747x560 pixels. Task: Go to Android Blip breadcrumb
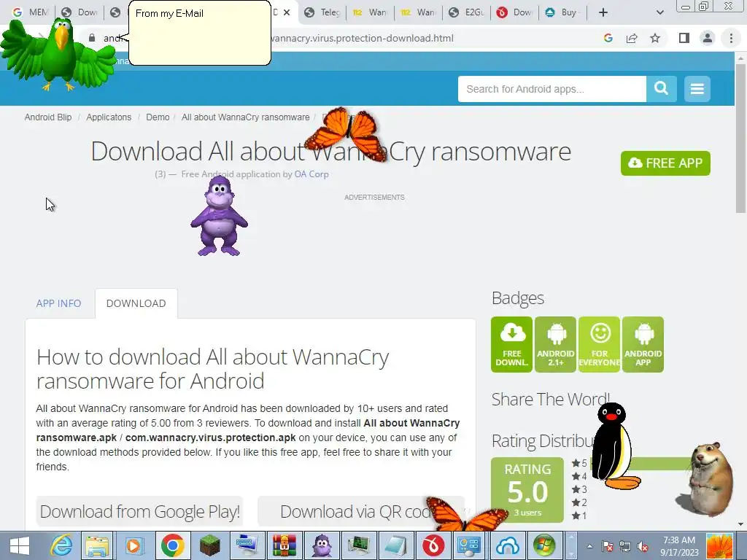click(x=48, y=117)
